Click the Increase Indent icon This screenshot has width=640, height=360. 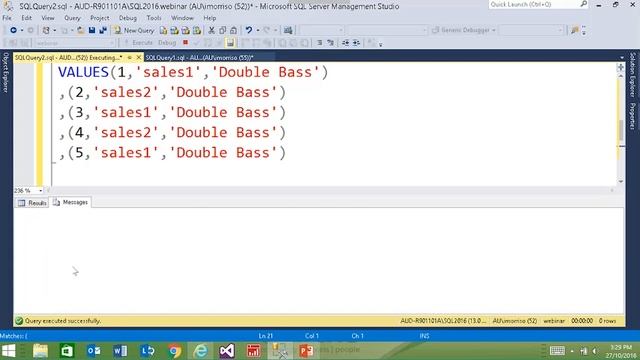[x=356, y=43]
